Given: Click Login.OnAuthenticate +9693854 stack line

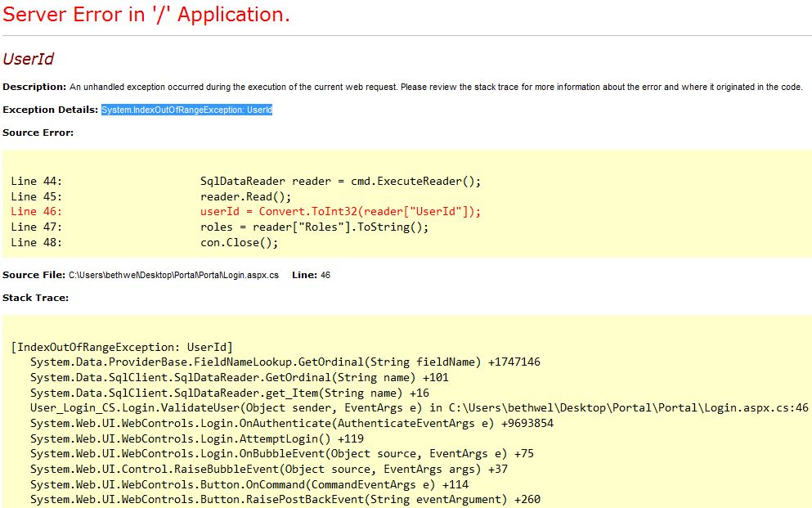Looking at the screenshot, I should pos(292,424).
